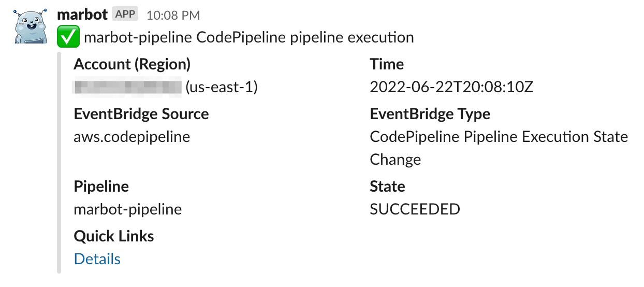Screen dimensions: 644x287
Task: Click the gray attachment border bar
Action: pos(59,162)
